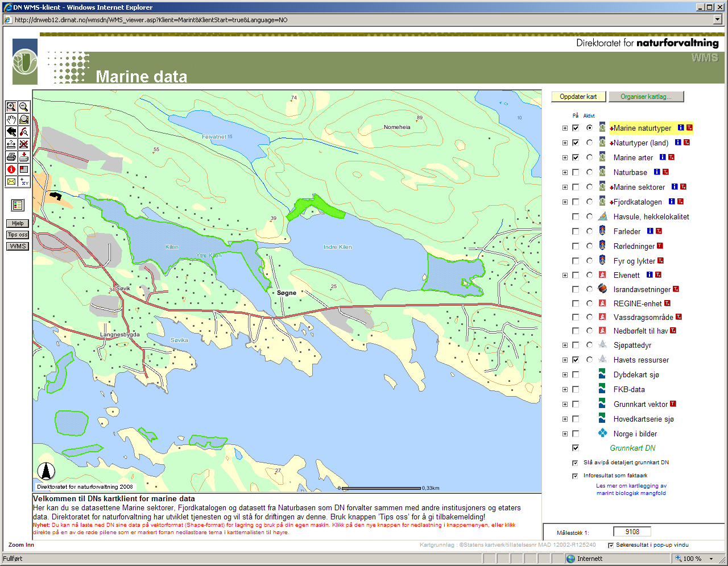Set Marine arter as active layer radio

click(x=589, y=157)
